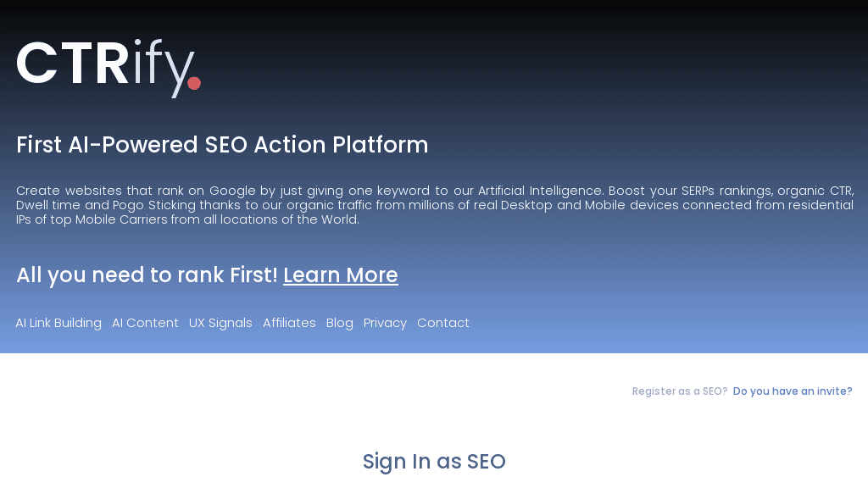Image resolution: width=868 pixels, height=488 pixels.
Task: Click the "All you need to rank First!" text
Action: click(146, 274)
